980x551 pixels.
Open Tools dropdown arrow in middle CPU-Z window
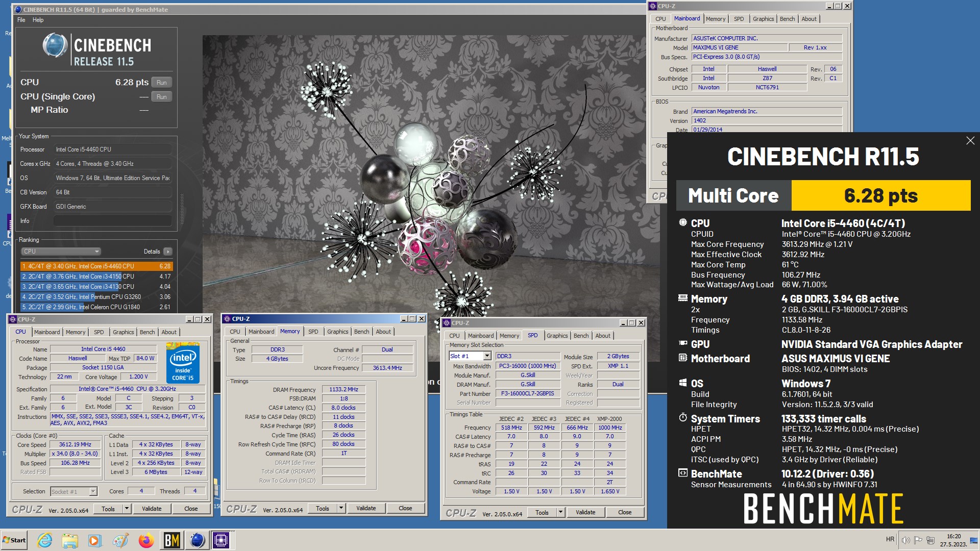[341, 508]
